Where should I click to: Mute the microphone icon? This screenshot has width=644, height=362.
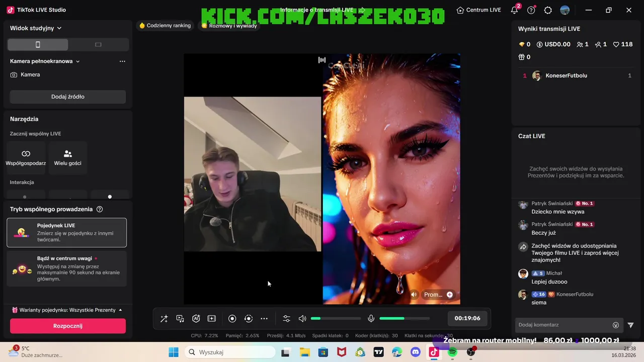[371, 319]
